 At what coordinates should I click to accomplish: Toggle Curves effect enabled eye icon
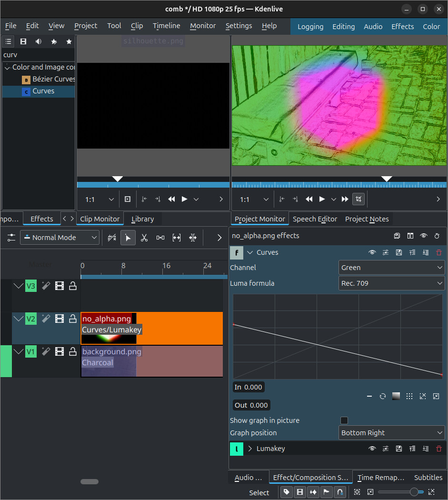coord(372,252)
